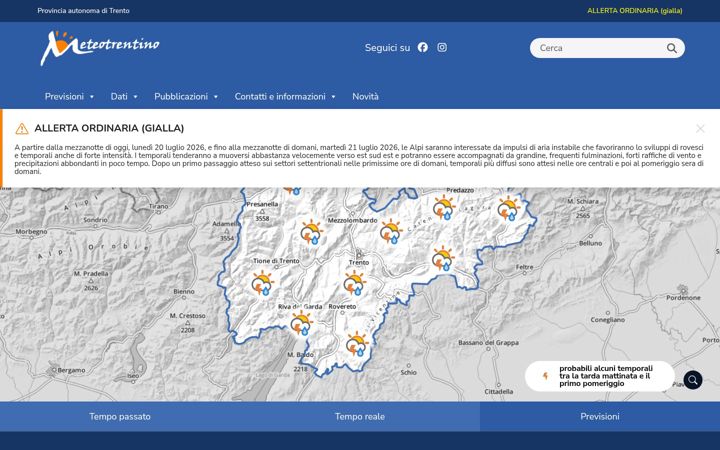Click the Sondrio label on map
The width and height of the screenshot is (720, 450).
(95, 220)
